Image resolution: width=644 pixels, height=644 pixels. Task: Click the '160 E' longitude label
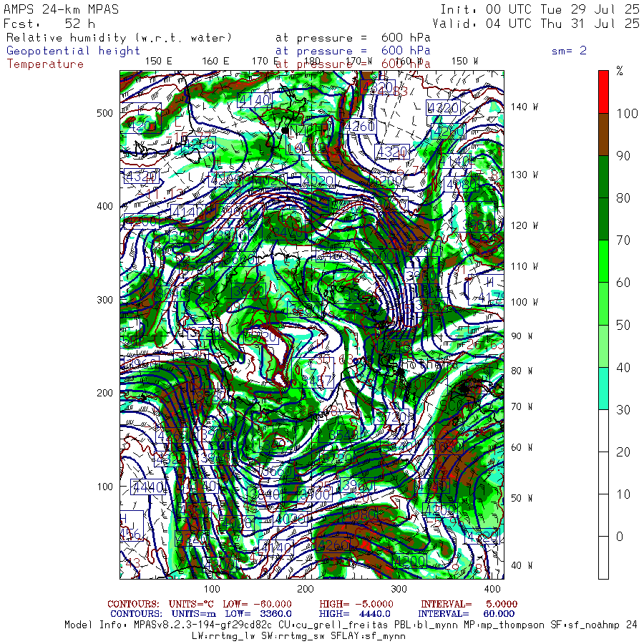pos(215,62)
